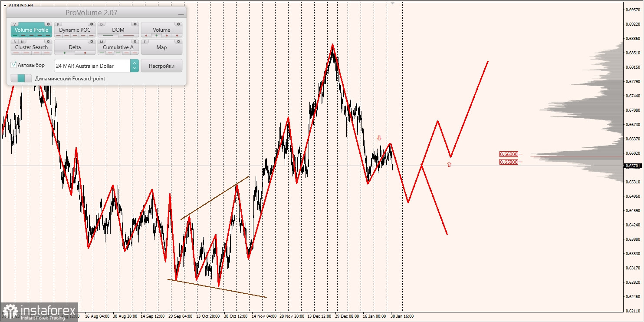This screenshot has width=644, height=322.
Task: Enable the DOM indicator button
Action: (x=118, y=30)
